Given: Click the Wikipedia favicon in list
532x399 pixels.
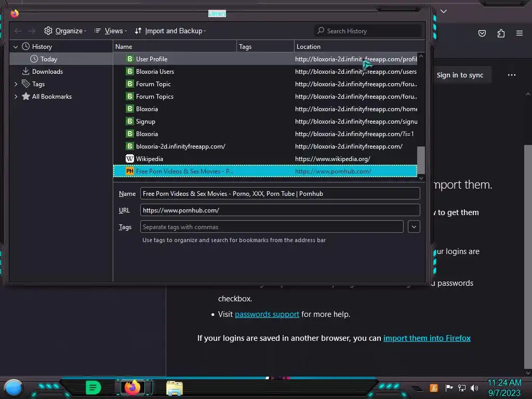Looking at the screenshot, I should 129,159.
